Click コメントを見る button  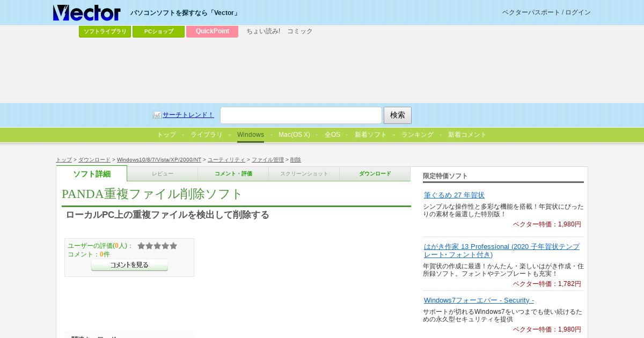click(x=129, y=265)
